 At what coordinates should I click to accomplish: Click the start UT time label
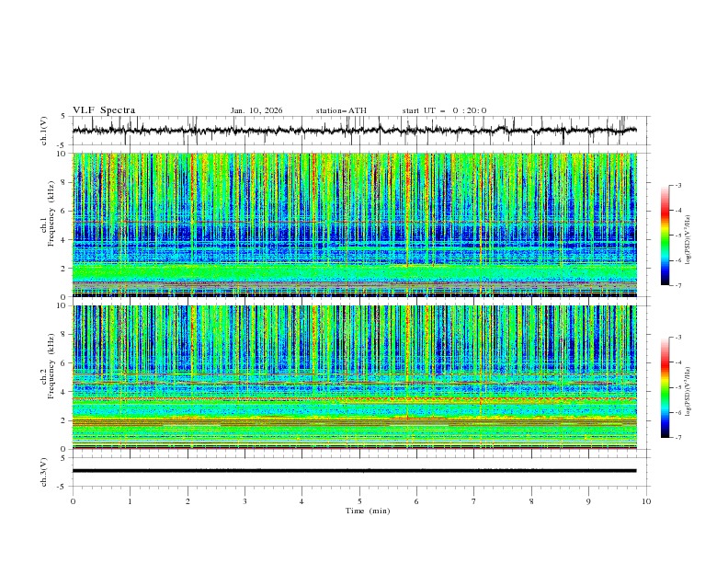444,110
